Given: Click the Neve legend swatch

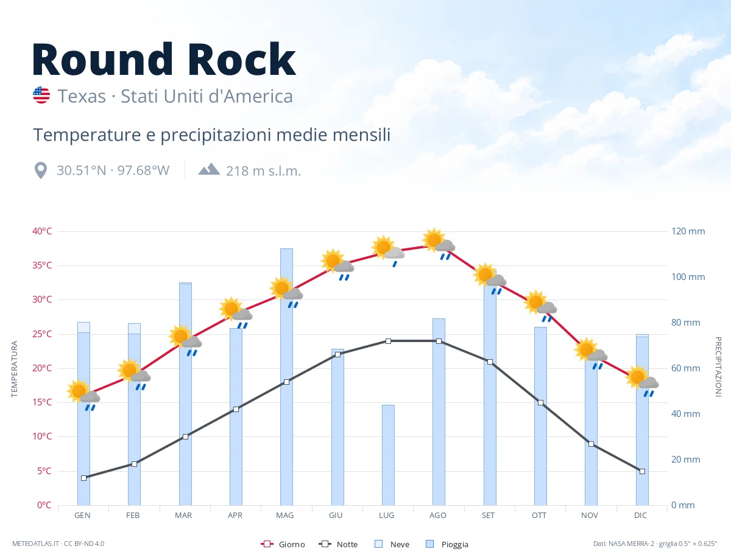Looking at the screenshot, I should (378, 544).
